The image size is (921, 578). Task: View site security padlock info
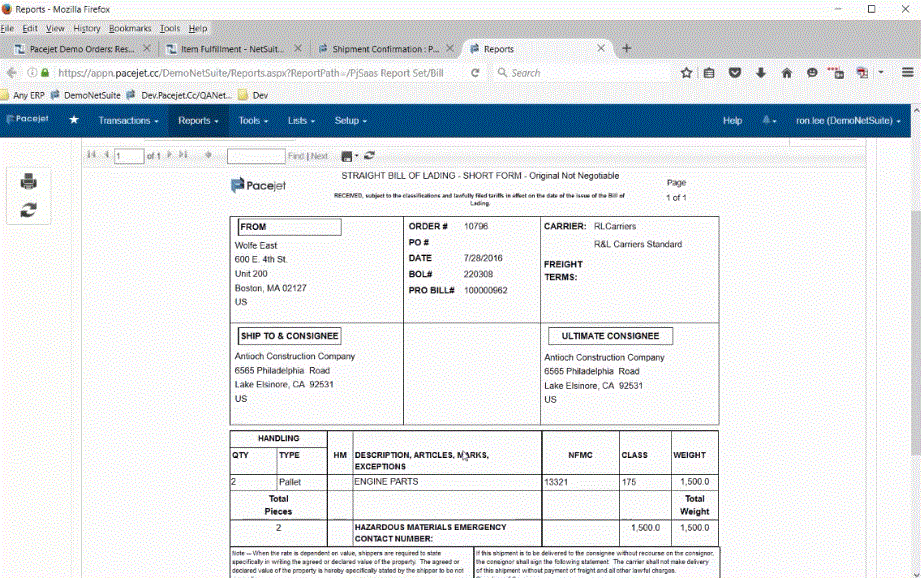pos(45,73)
